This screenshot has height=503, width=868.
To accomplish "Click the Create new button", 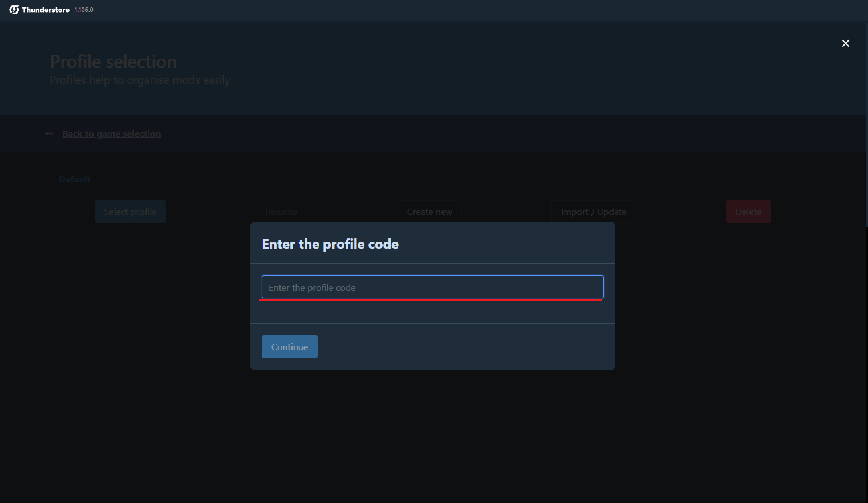I will pyautogui.click(x=429, y=212).
